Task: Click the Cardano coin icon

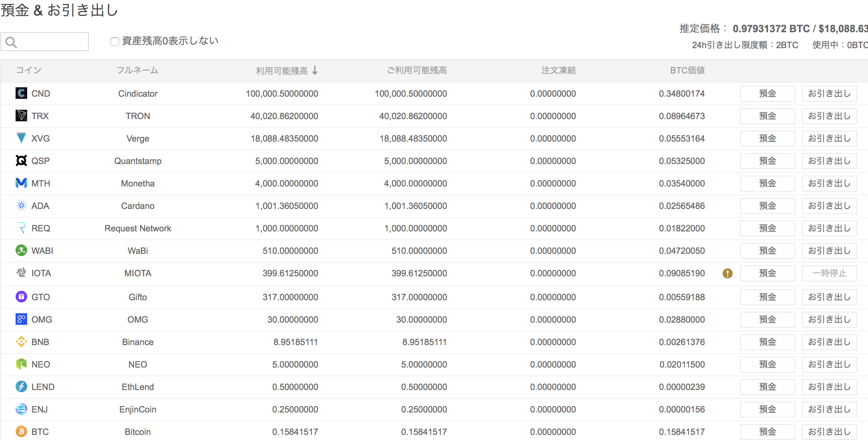Action: [21, 206]
